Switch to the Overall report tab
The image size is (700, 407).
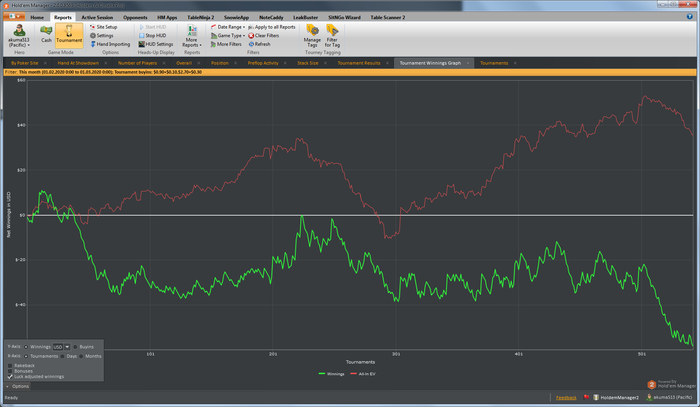tap(184, 63)
